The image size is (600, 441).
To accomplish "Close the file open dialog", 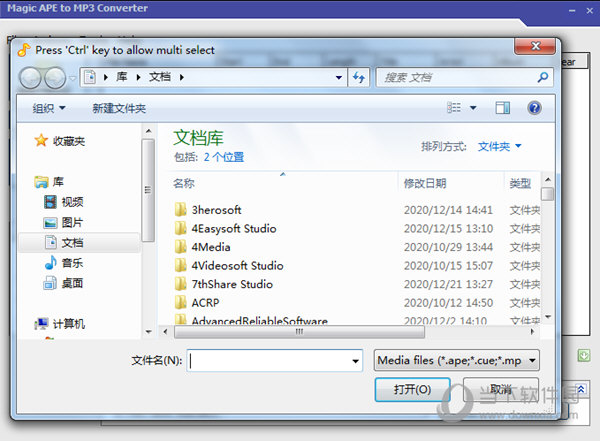I will (535, 46).
